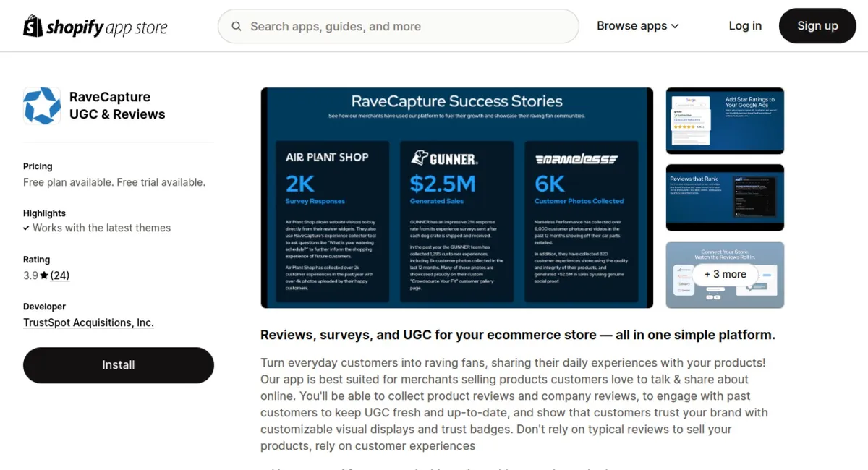Expand the Browse apps dropdown
The width and height of the screenshot is (868, 470).
(638, 26)
